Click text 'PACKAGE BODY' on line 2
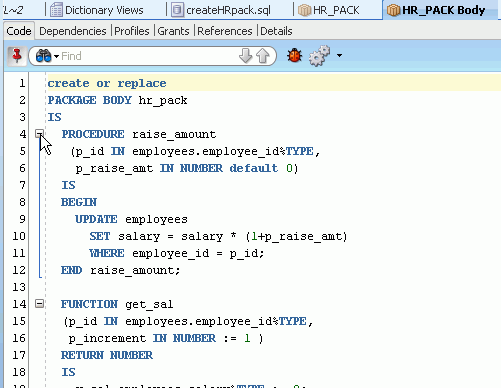This screenshot has height=388, width=501. 89,100
